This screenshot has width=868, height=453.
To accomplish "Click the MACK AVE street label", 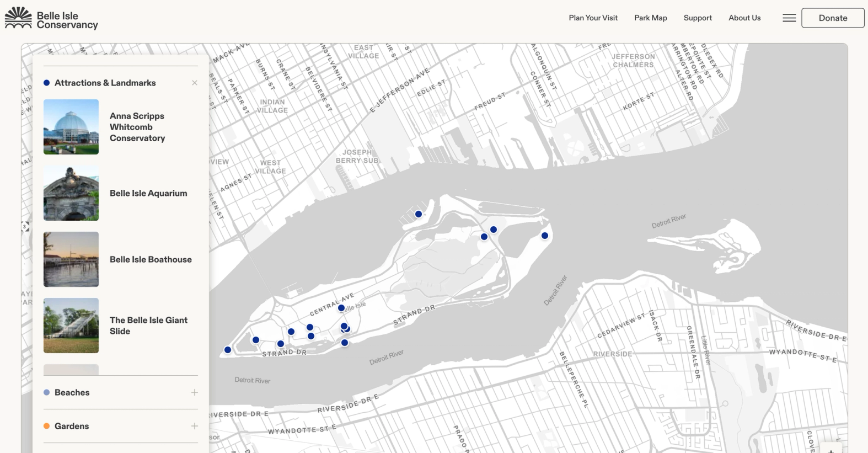I will tap(231, 53).
